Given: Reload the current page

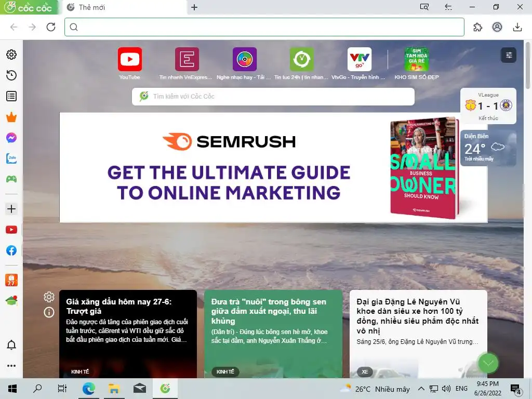Looking at the screenshot, I should 51,27.
